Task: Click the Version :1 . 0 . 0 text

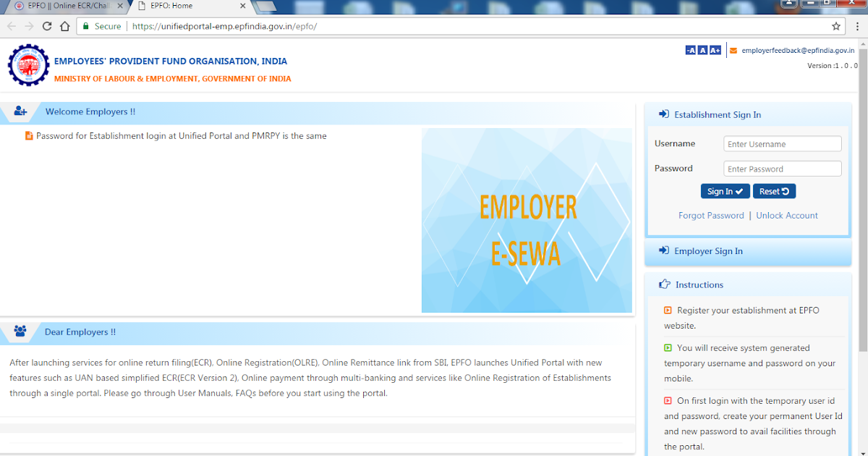Action: click(831, 66)
